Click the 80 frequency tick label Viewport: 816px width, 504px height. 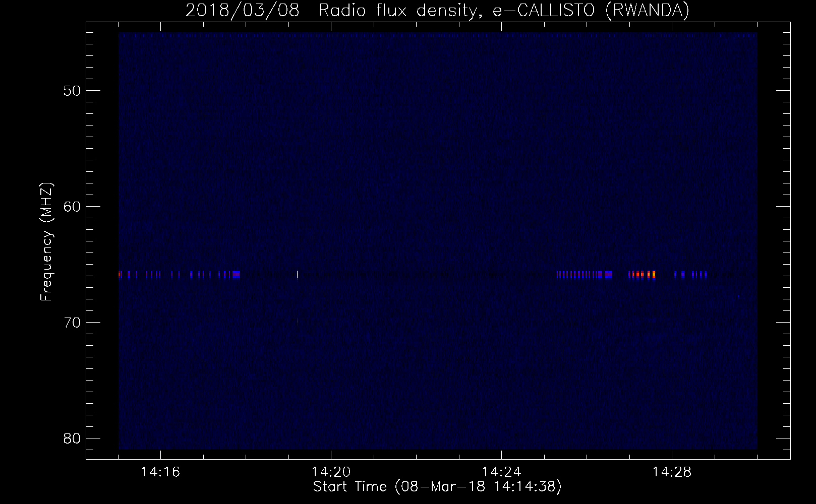[72, 438]
